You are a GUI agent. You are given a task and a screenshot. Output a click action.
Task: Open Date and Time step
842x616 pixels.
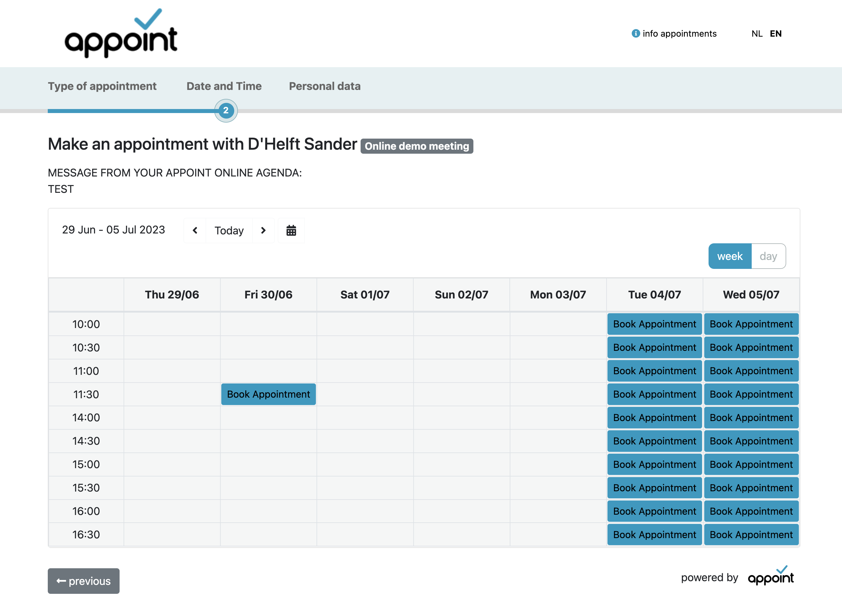pos(223,86)
